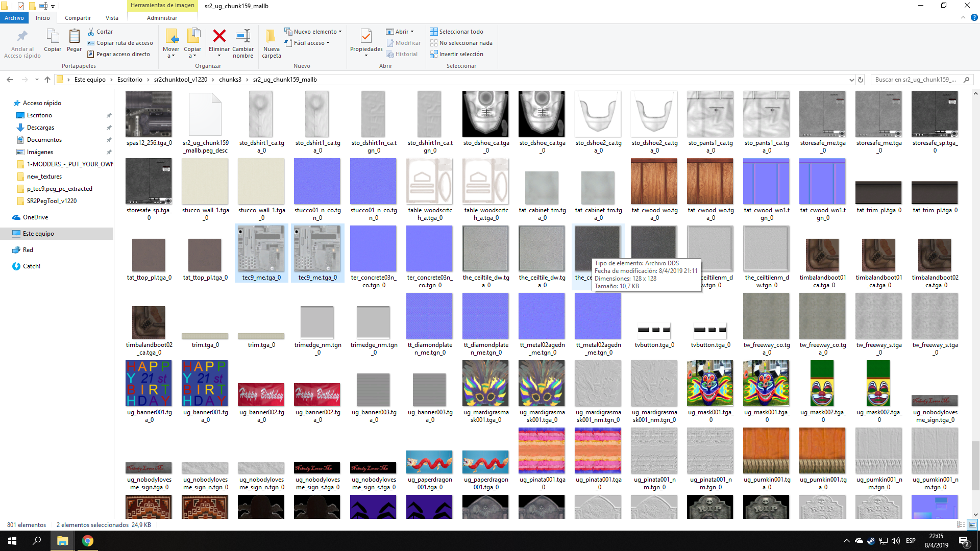Click Escritorio in the address breadcrumb
The width and height of the screenshot is (980, 551).
click(130, 80)
